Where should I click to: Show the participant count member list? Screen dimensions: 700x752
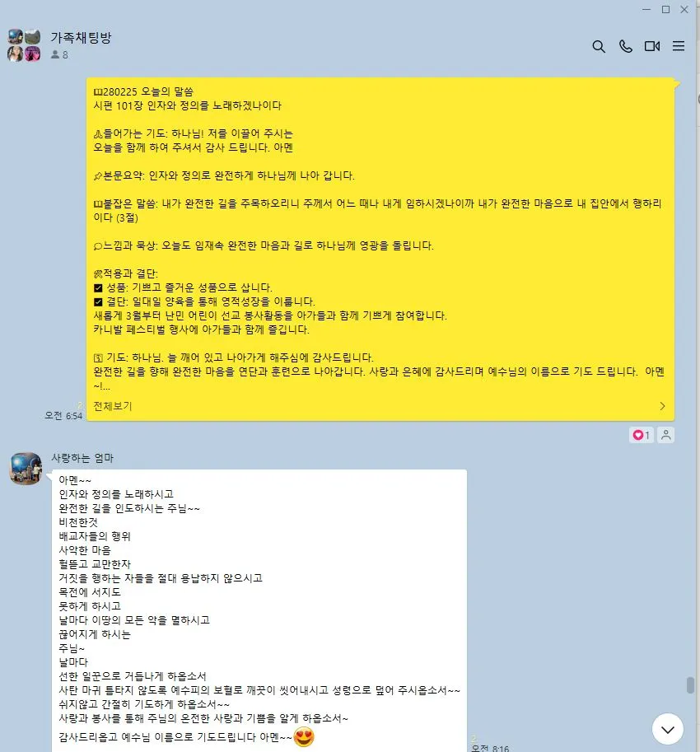(59, 54)
